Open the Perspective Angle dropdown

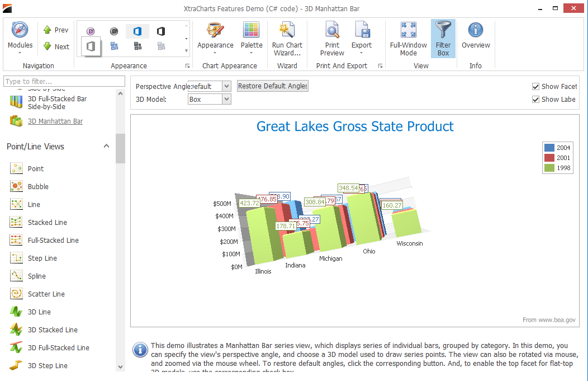(226, 86)
